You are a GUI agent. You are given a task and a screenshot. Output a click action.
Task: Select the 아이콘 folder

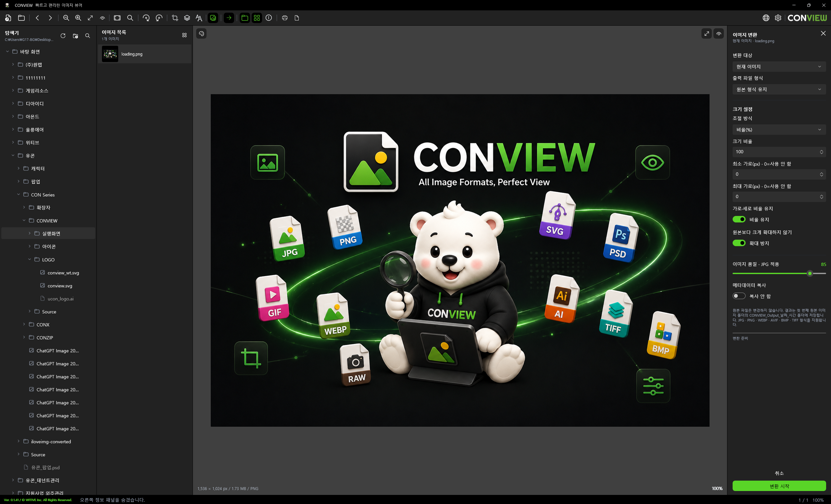(48, 246)
